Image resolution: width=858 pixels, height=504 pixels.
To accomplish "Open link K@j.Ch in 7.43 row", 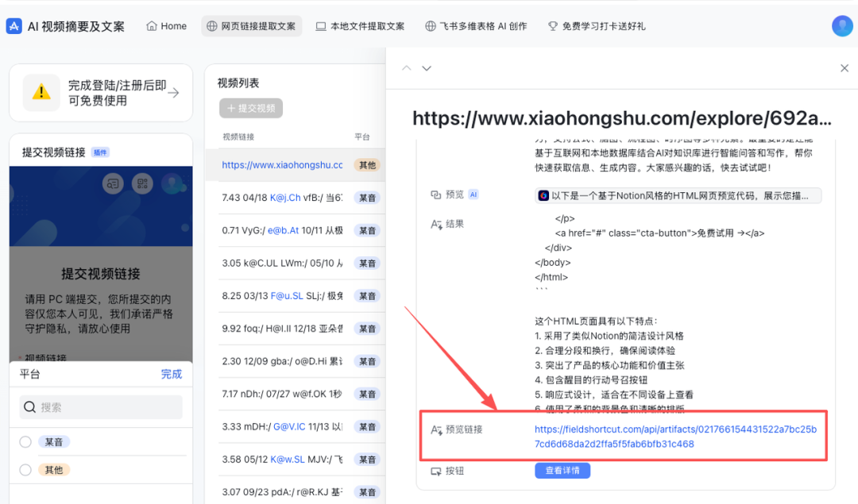I will click(285, 198).
